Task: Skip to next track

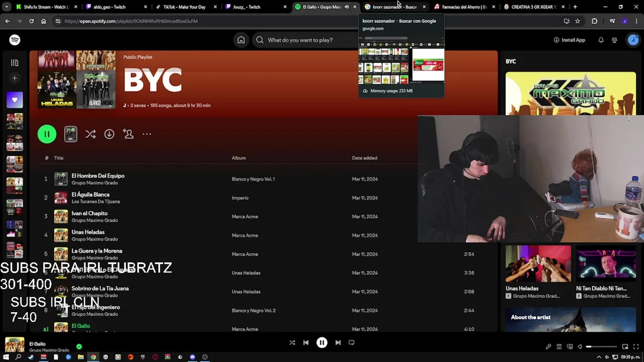Action: (x=338, y=342)
